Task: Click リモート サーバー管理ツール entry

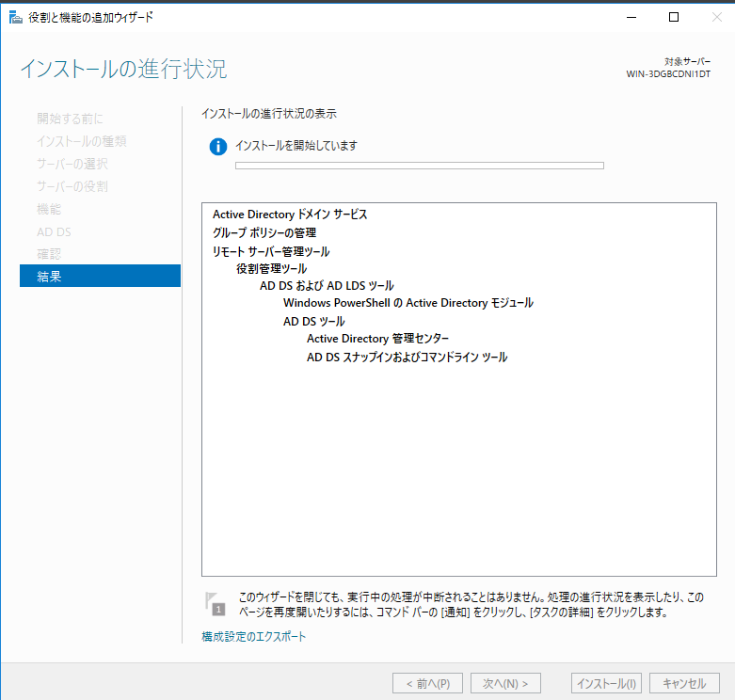Action: coord(271,251)
